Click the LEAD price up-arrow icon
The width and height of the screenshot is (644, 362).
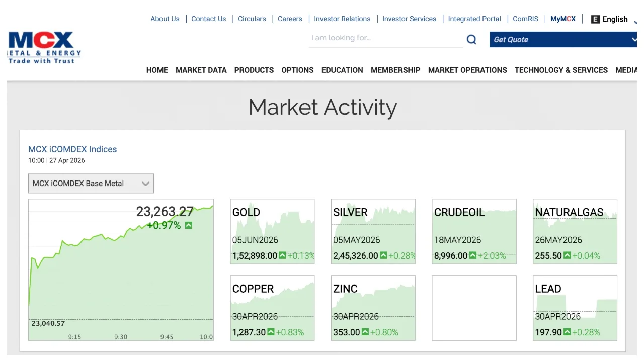click(567, 332)
